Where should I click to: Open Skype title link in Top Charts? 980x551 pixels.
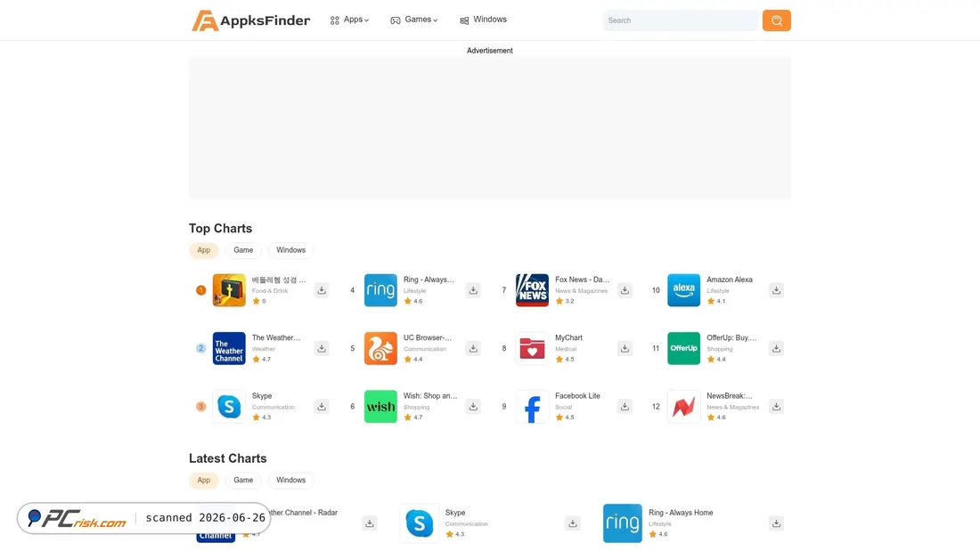point(262,396)
